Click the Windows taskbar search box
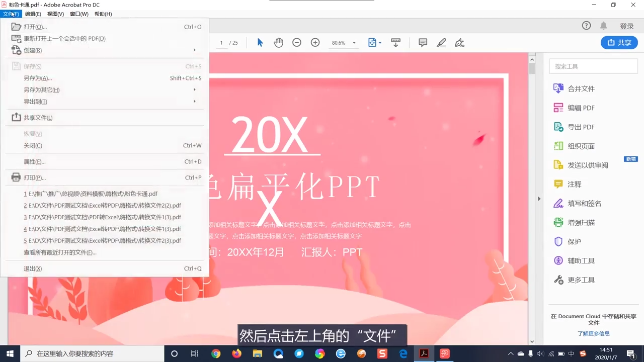This screenshot has height=362, width=644. (92, 353)
